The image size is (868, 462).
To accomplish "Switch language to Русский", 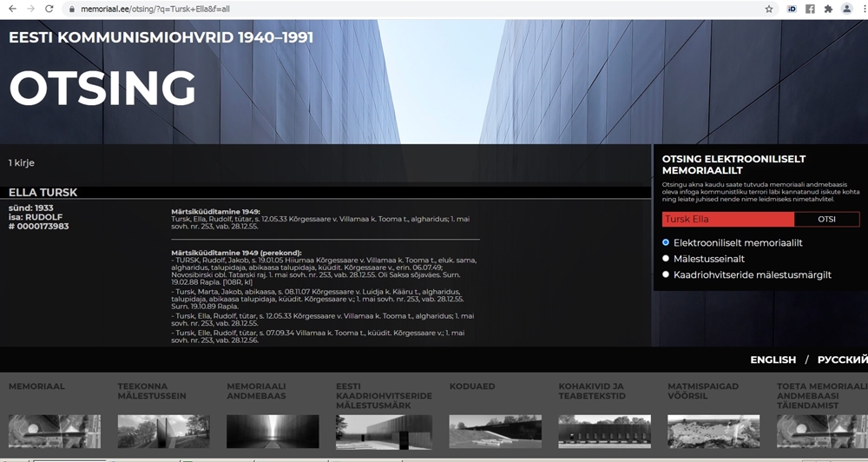I will pos(841,360).
